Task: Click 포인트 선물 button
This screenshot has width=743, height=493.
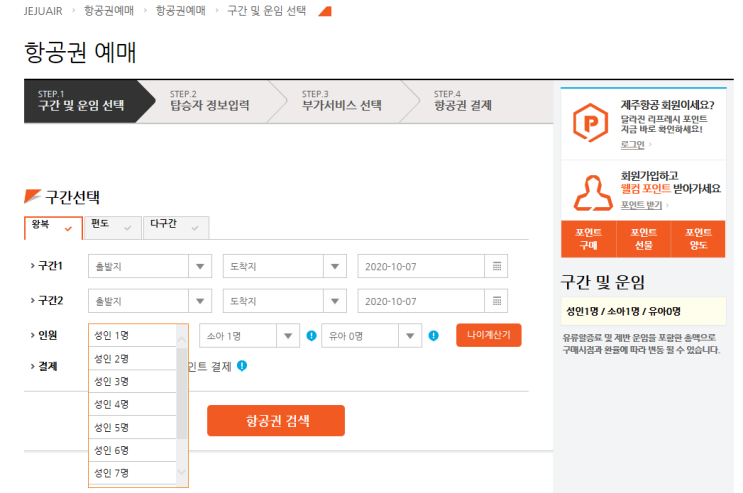Action: coord(643,239)
